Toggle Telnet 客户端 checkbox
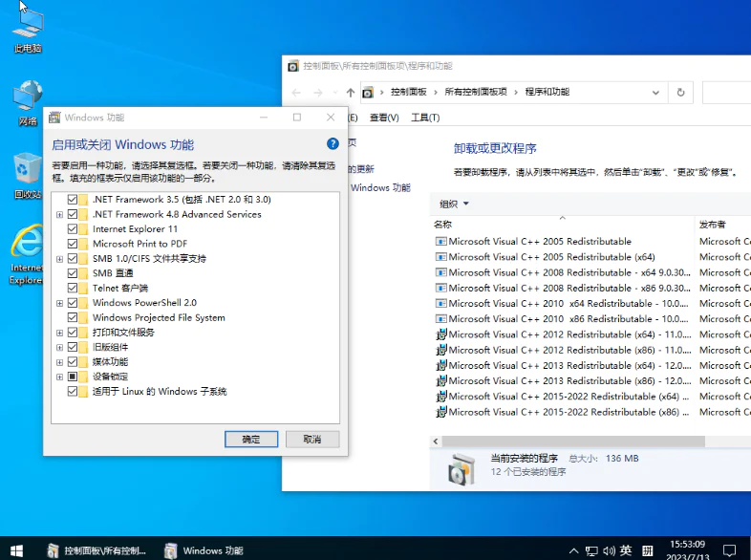The width and height of the screenshot is (751, 560). click(x=73, y=288)
